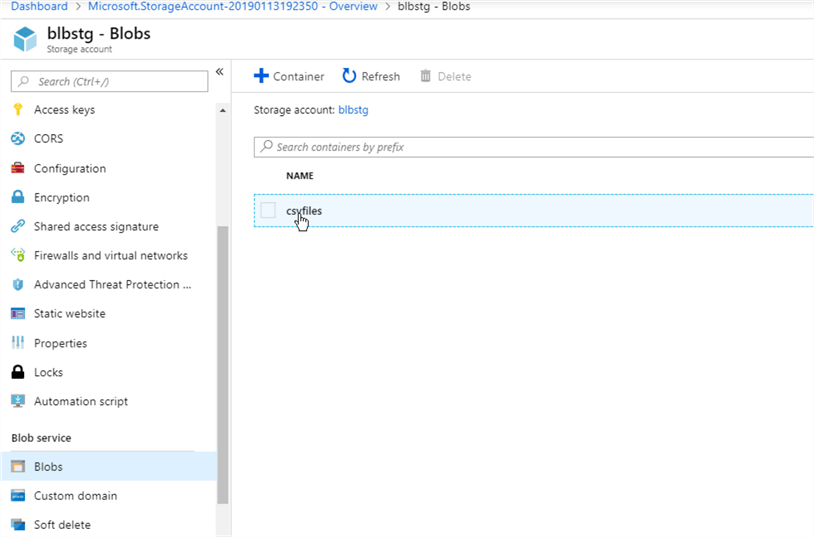Viewport: 814px width, 537px height.
Task: Click the Shared access signature link icon
Action: (18, 226)
